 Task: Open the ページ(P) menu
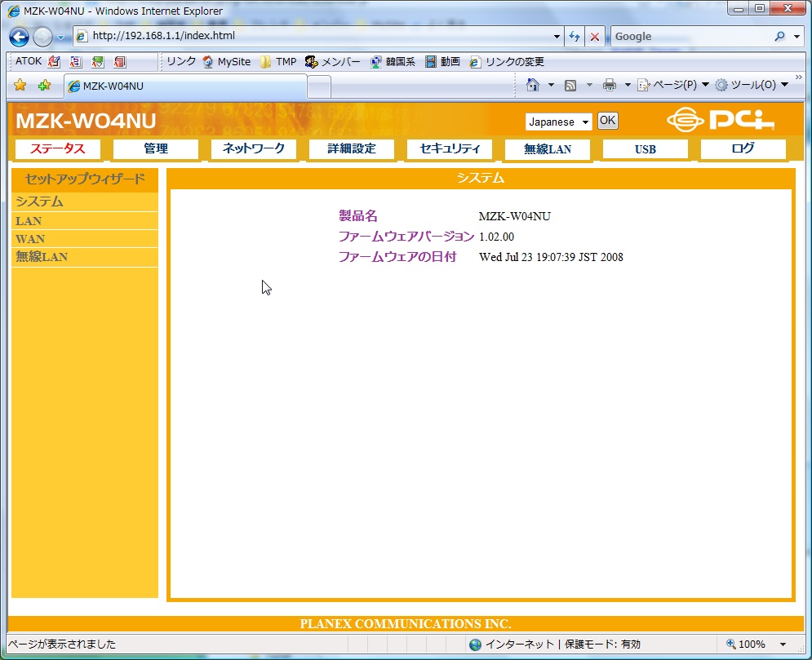[x=672, y=85]
